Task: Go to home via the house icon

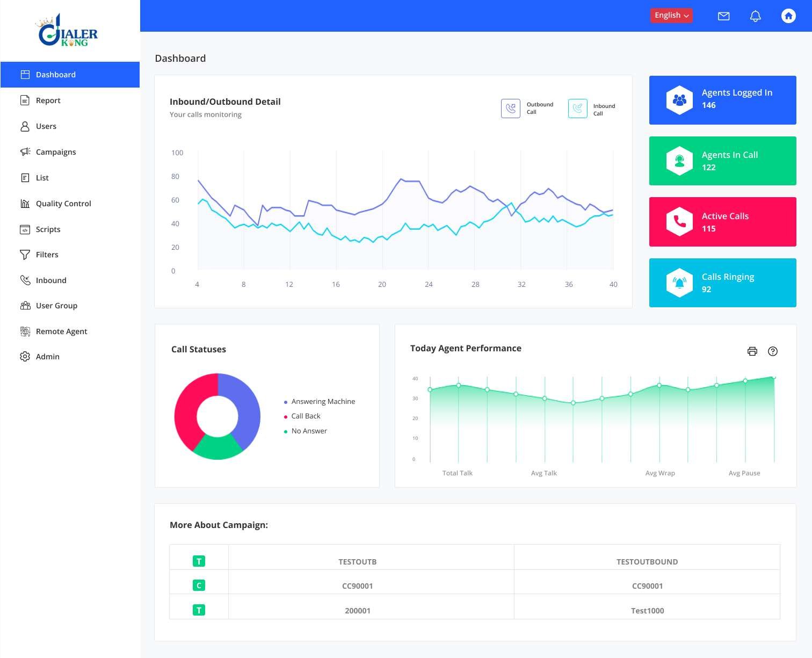Action: 788,16
